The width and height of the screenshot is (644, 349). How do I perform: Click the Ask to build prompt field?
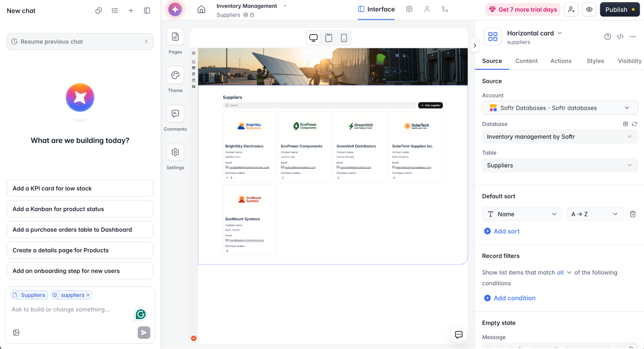pyautogui.click(x=71, y=310)
